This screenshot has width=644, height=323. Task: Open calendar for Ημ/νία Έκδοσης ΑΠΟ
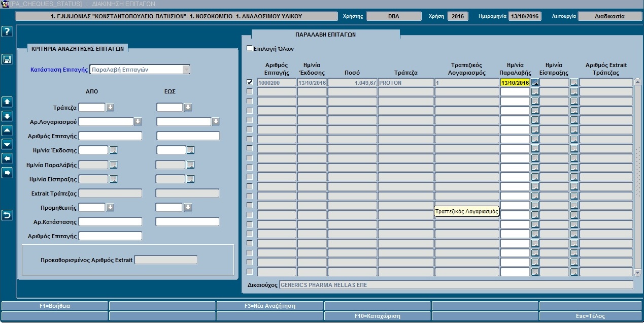pos(114,150)
